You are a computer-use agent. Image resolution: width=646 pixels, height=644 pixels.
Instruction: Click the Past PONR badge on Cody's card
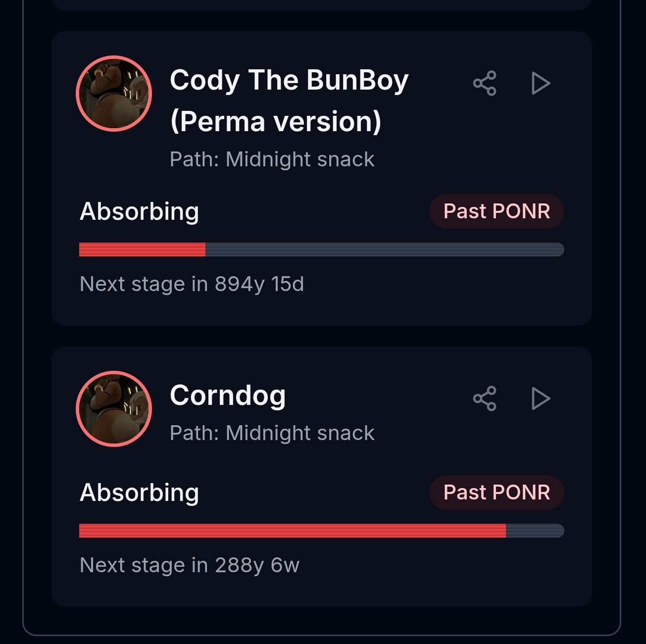point(497,211)
